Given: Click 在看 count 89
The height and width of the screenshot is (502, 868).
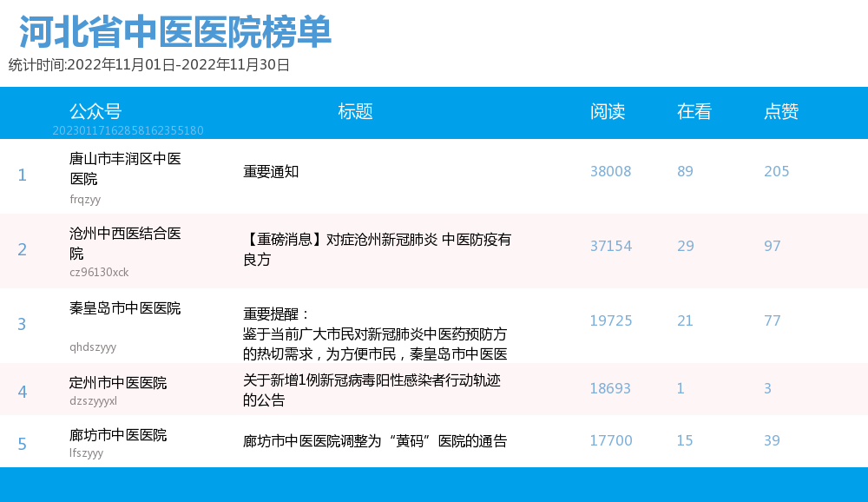Looking at the screenshot, I should tap(686, 171).
